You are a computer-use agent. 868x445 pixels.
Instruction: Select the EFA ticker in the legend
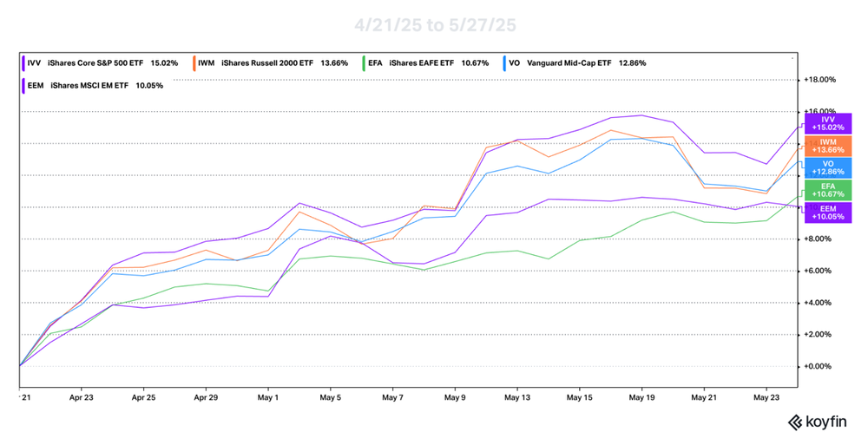pos(375,63)
